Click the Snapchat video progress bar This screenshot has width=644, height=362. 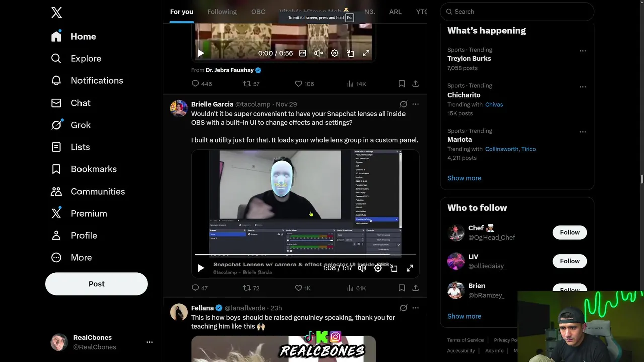pos(305,255)
